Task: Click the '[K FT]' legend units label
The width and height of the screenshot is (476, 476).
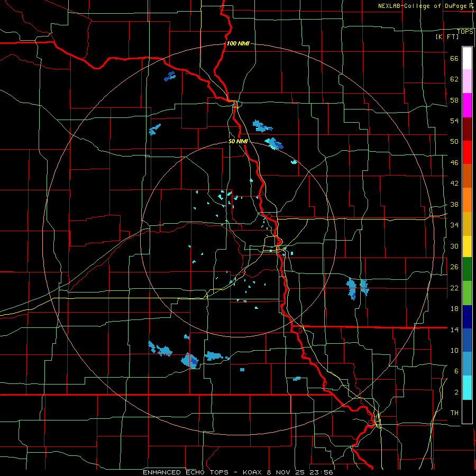Action: click(x=447, y=36)
